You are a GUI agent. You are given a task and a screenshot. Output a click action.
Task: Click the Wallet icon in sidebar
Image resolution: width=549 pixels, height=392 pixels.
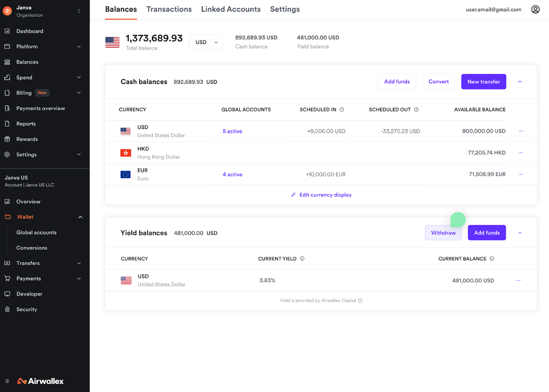pyautogui.click(x=8, y=217)
